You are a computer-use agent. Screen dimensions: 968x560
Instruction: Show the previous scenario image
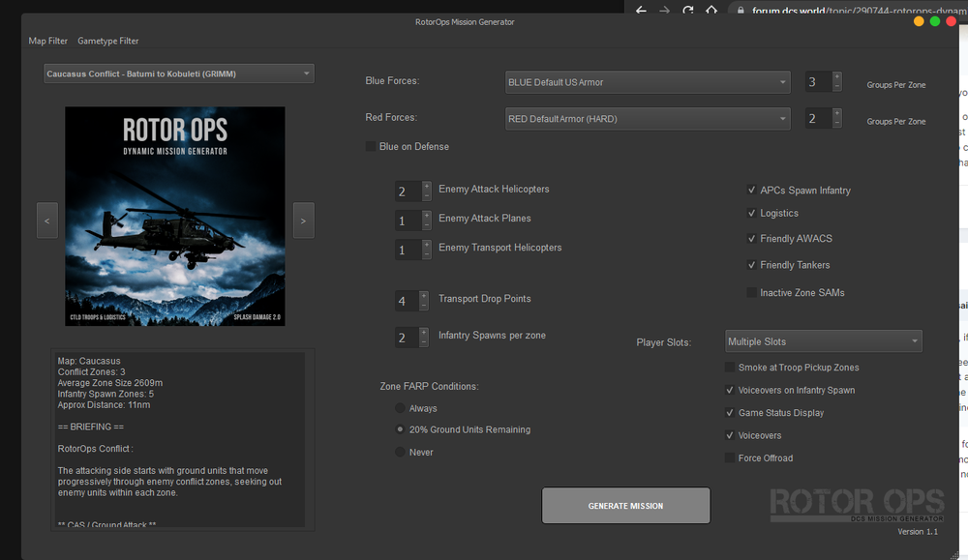click(x=46, y=221)
